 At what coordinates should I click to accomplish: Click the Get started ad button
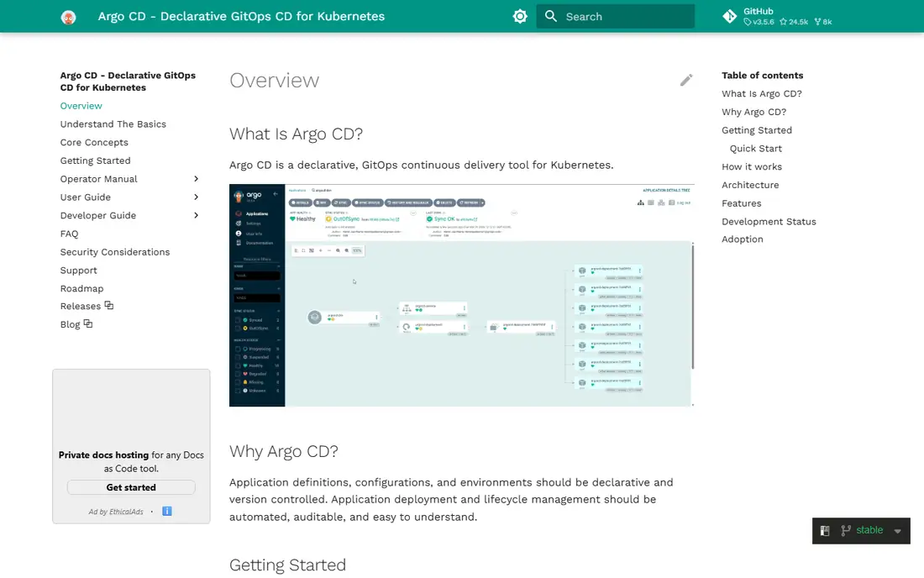[x=131, y=487]
